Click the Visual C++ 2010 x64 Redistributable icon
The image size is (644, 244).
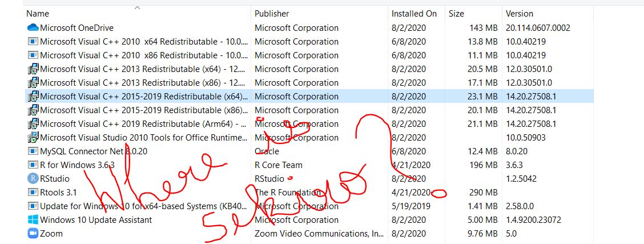pos(33,42)
